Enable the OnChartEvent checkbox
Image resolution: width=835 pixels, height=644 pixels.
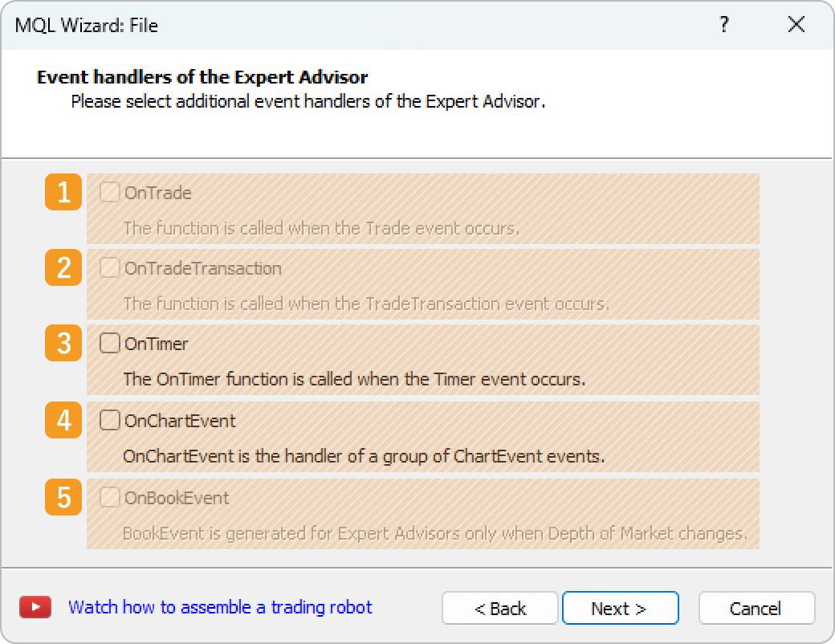[109, 421]
